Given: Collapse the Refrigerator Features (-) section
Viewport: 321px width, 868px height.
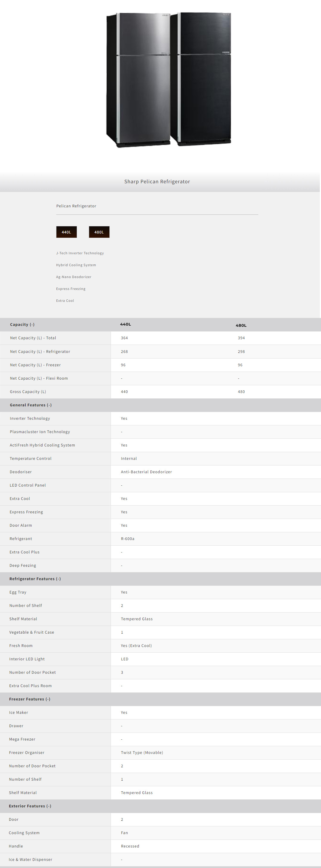Looking at the screenshot, I should tap(35, 579).
